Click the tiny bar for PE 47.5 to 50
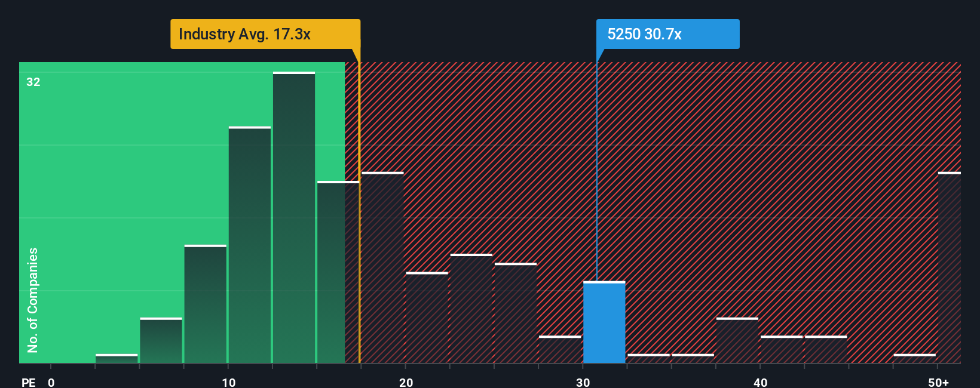980x388 pixels. 915,359
